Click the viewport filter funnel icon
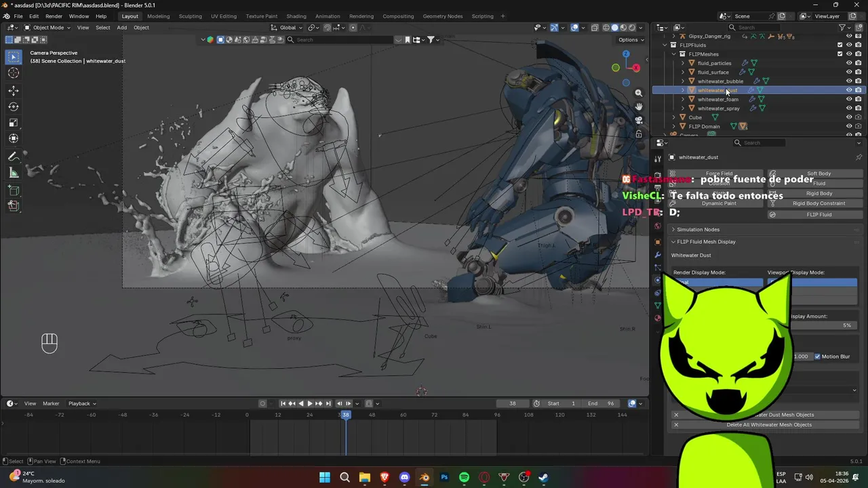The width and height of the screenshot is (868, 488). coord(431,40)
